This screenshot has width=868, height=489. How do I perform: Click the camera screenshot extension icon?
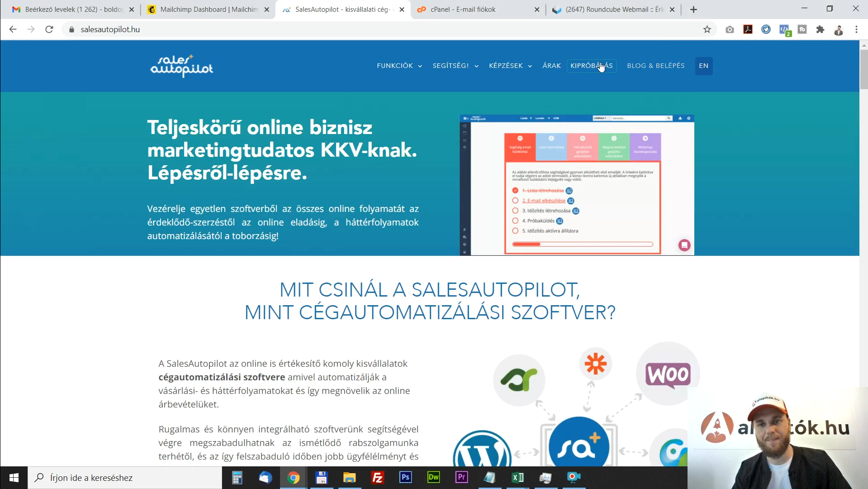pos(730,29)
